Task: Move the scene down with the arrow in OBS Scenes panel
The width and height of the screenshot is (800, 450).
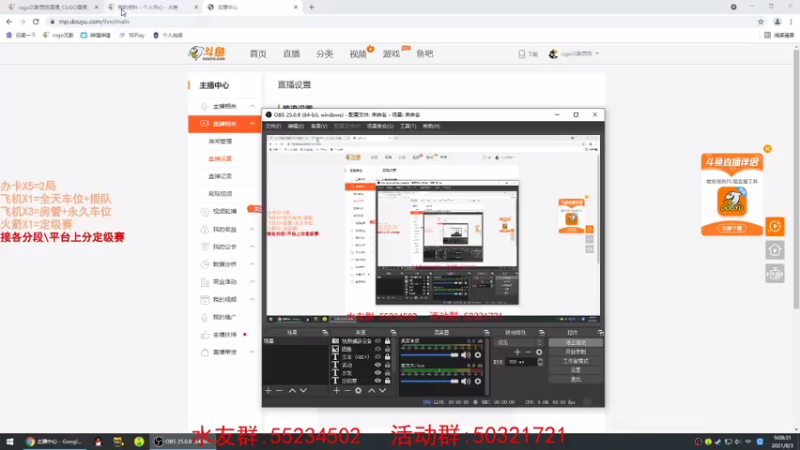Action: coord(303,390)
